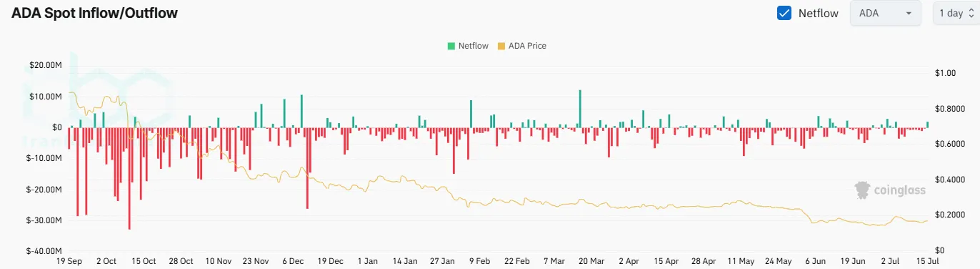Viewport: 980px width, 269px height.
Task: Click the $-40.00M axis label
Action: click(44, 251)
